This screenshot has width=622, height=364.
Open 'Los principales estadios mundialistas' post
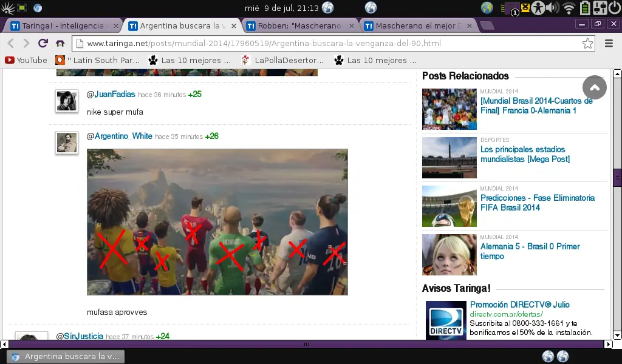pyautogui.click(x=525, y=155)
